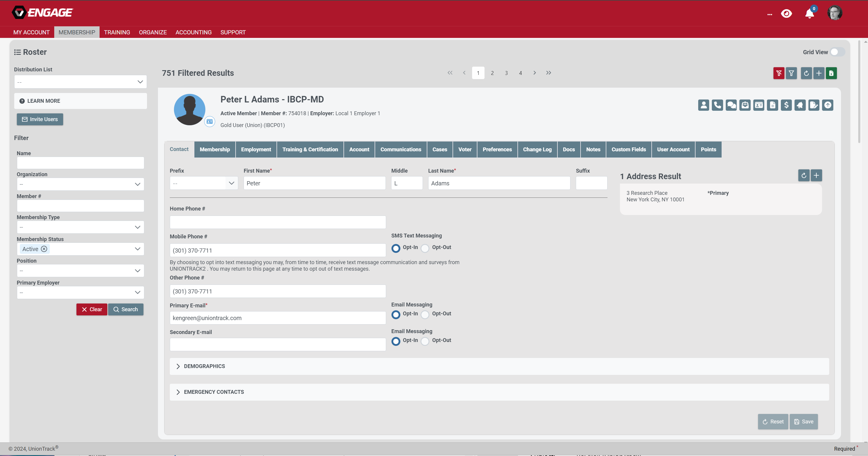Open the TRAINING menu
This screenshot has height=456, width=868.
(116, 32)
